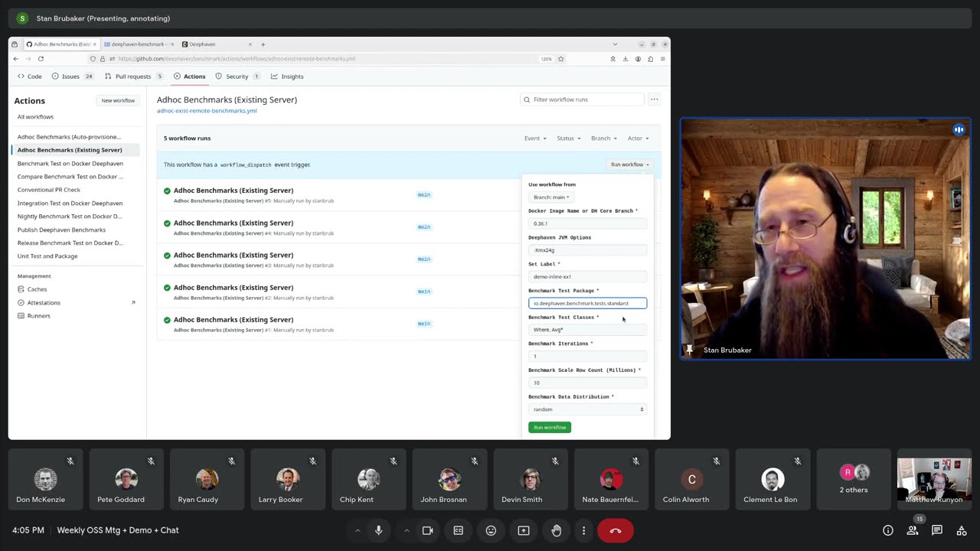Open workflow run #5 Adhoc Benchmarks
This screenshot has height=551, width=980.
[x=234, y=191]
